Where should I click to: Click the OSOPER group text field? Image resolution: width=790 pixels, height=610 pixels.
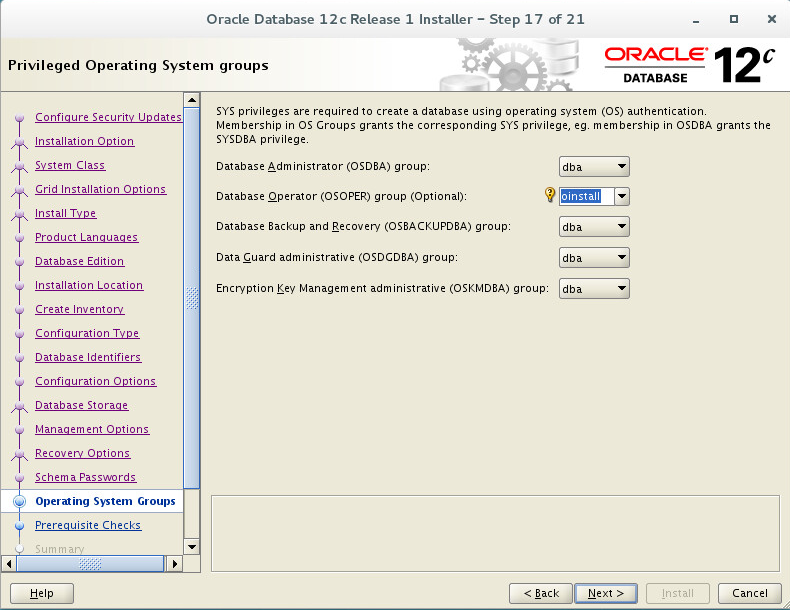coord(586,196)
